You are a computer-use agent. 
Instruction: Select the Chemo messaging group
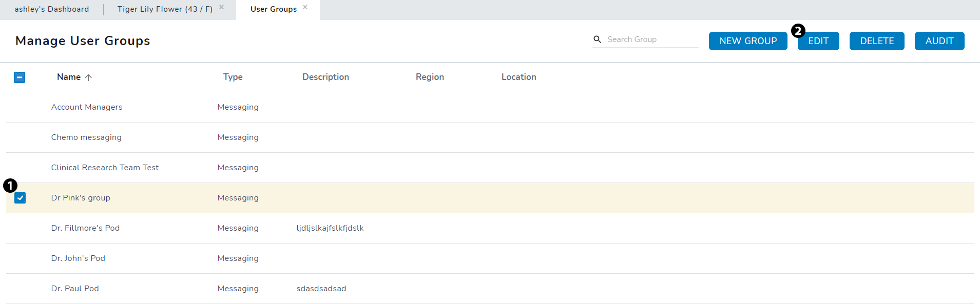click(x=86, y=137)
